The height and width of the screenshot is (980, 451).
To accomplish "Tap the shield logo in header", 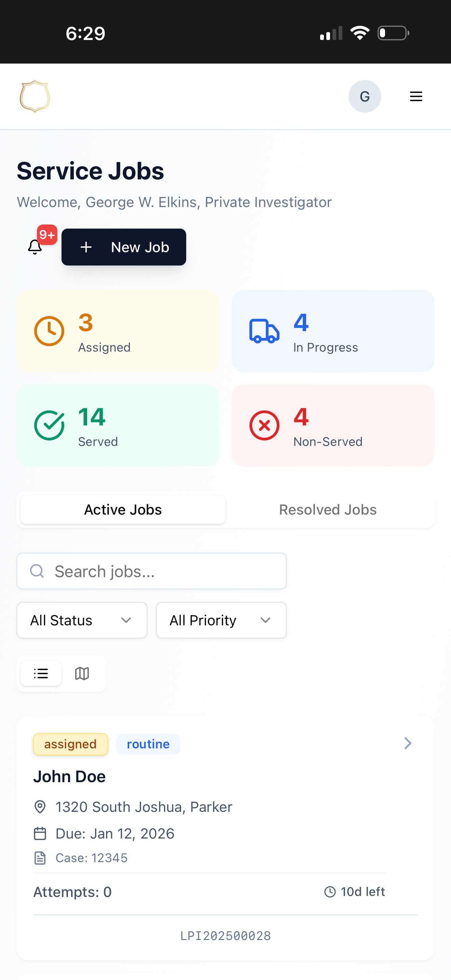I will click(35, 96).
